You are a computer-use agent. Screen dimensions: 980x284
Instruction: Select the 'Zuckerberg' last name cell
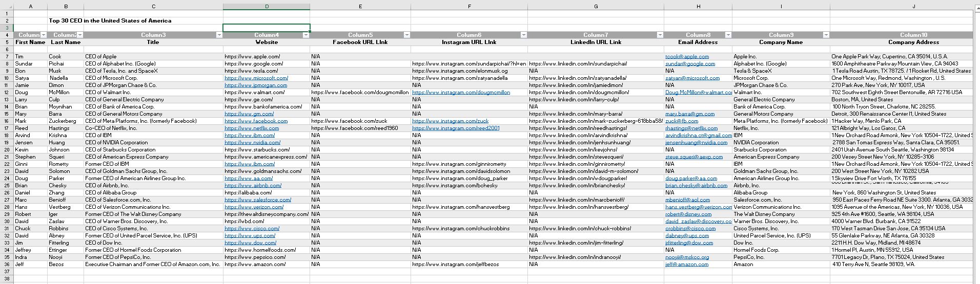click(x=66, y=121)
